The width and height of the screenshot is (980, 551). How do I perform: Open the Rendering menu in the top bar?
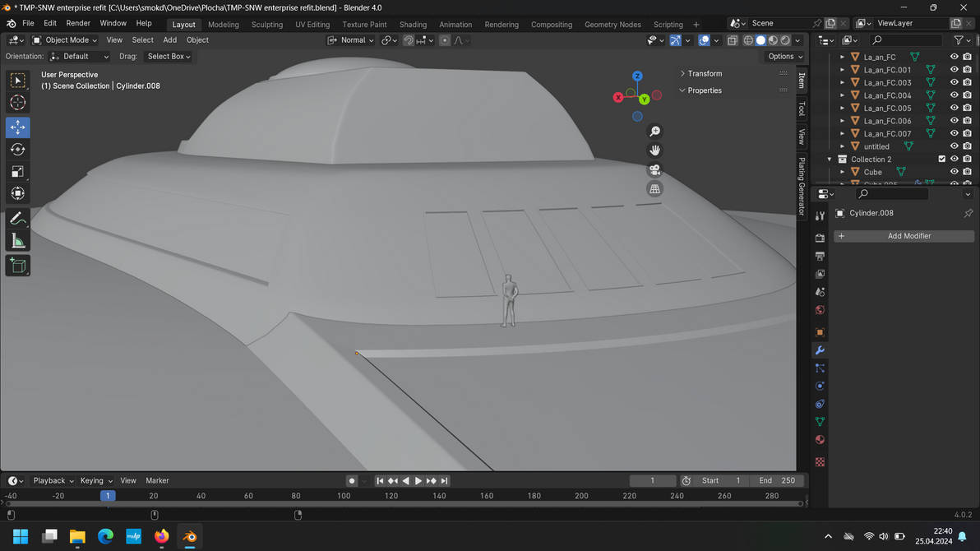502,25
